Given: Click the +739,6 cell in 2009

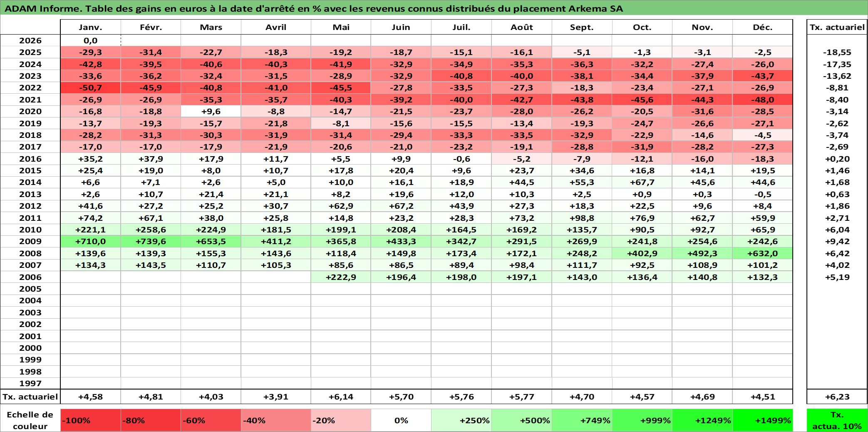Looking at the screenshot, I should [151, 241].
